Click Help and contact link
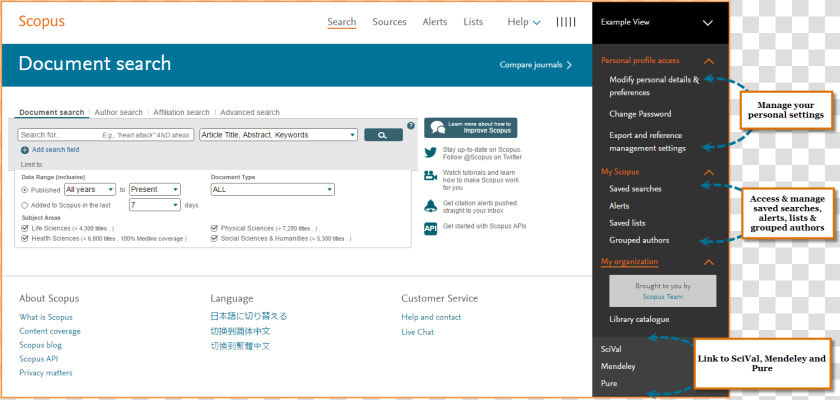 431,318
